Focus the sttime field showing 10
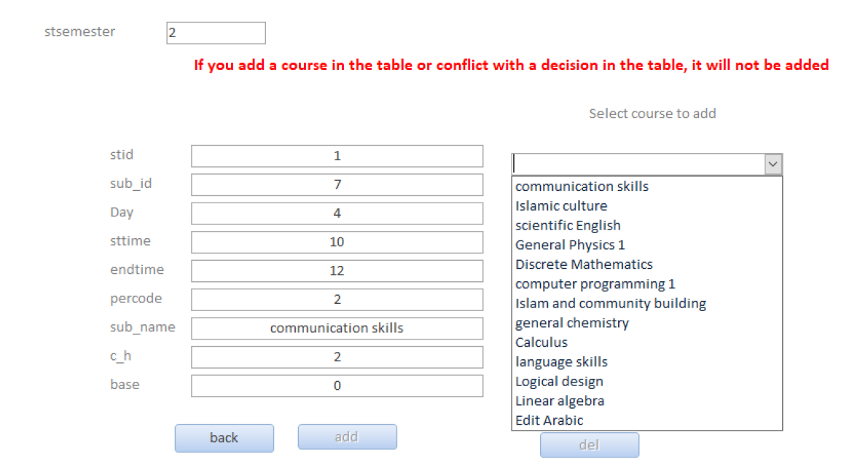868x459 pixels. (337, 242)
